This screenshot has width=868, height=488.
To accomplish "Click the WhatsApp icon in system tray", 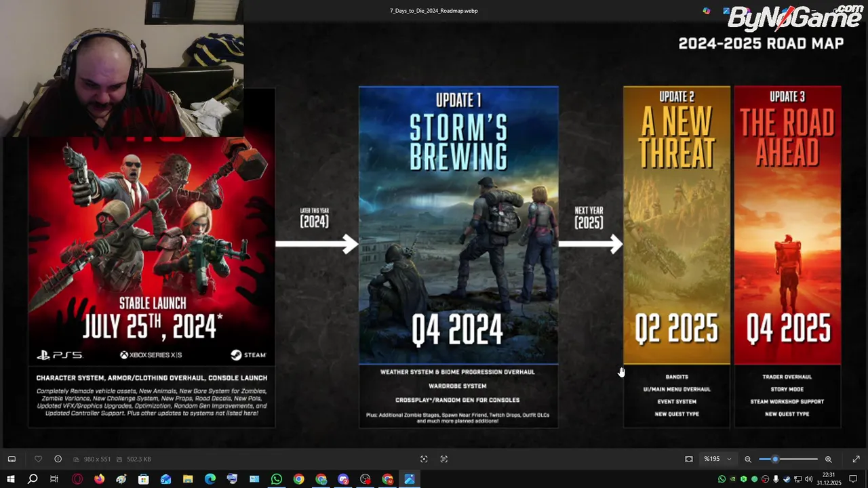I will coord(722,479).
